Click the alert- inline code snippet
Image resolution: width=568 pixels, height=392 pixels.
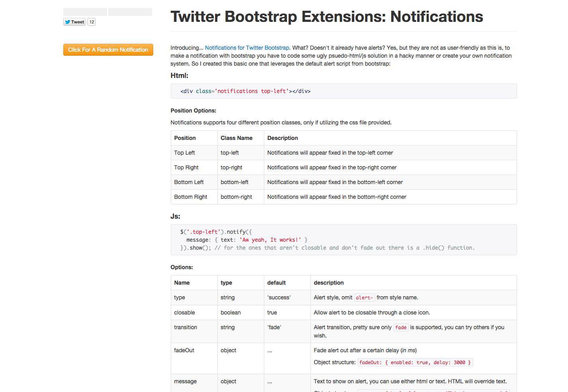tap(365, 298)
